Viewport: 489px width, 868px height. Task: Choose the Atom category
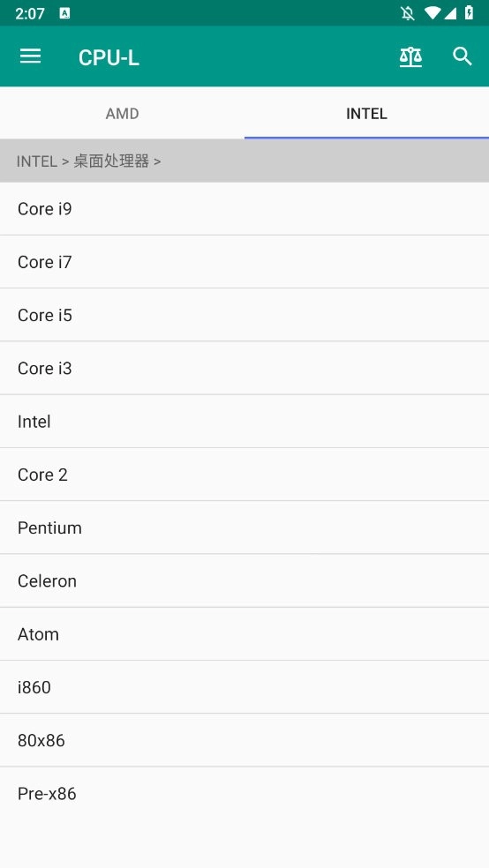pos(244,634)
